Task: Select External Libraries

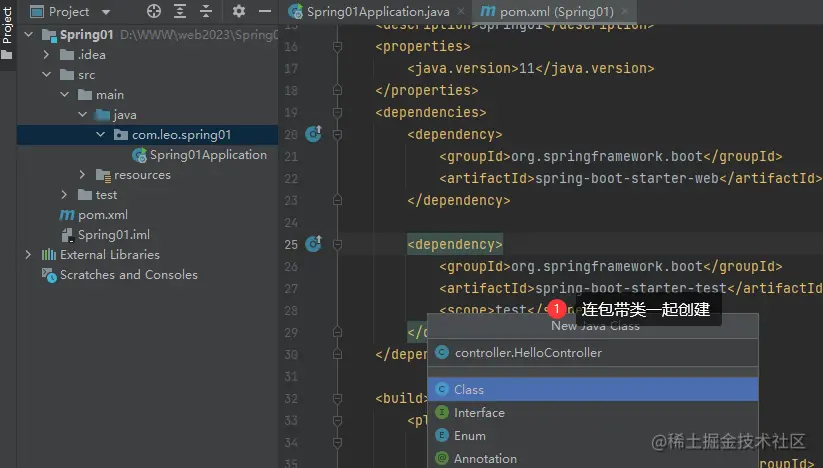Action: click(x=110, y=254)
